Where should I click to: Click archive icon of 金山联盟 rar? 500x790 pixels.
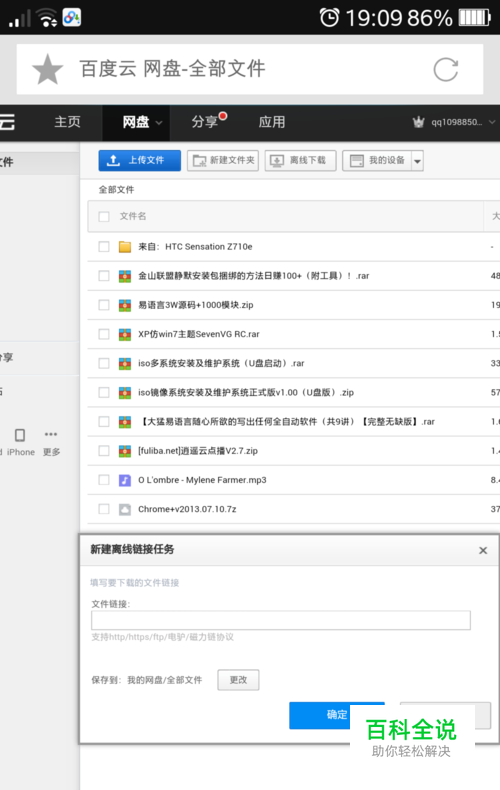pos(125,276)
